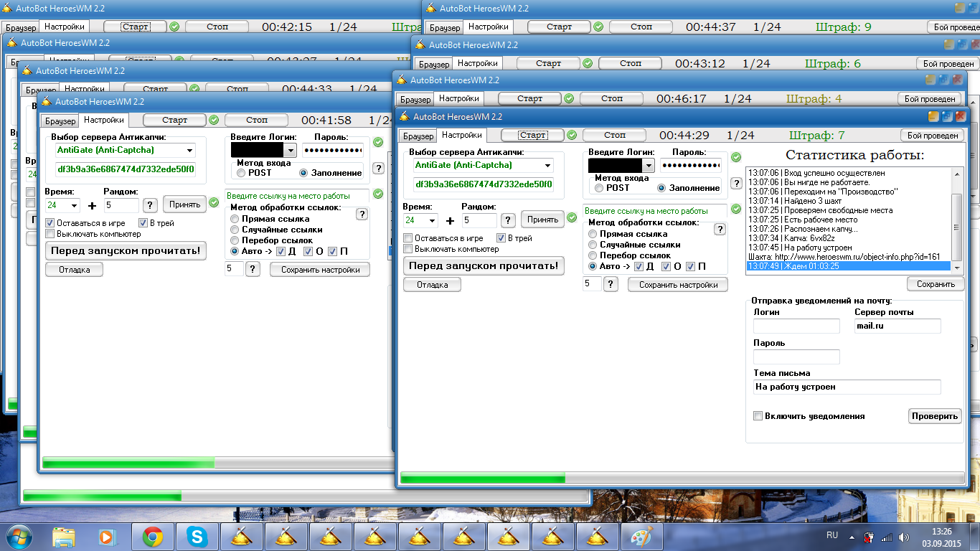Screen dimensions: 980x551
Task: Click the Тема письма input field
Action: 847,387
